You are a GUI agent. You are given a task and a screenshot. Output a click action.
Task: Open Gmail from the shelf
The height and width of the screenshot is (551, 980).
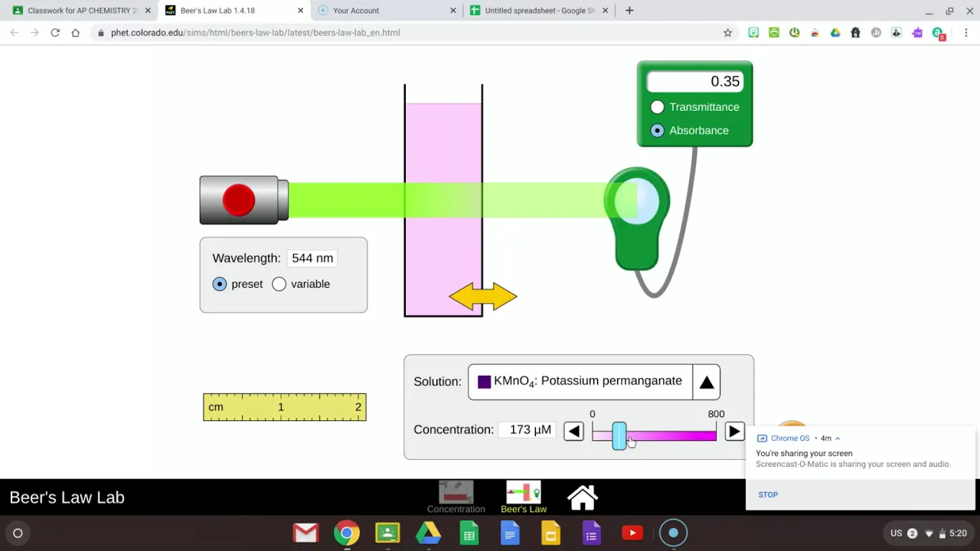pos(305,533)
